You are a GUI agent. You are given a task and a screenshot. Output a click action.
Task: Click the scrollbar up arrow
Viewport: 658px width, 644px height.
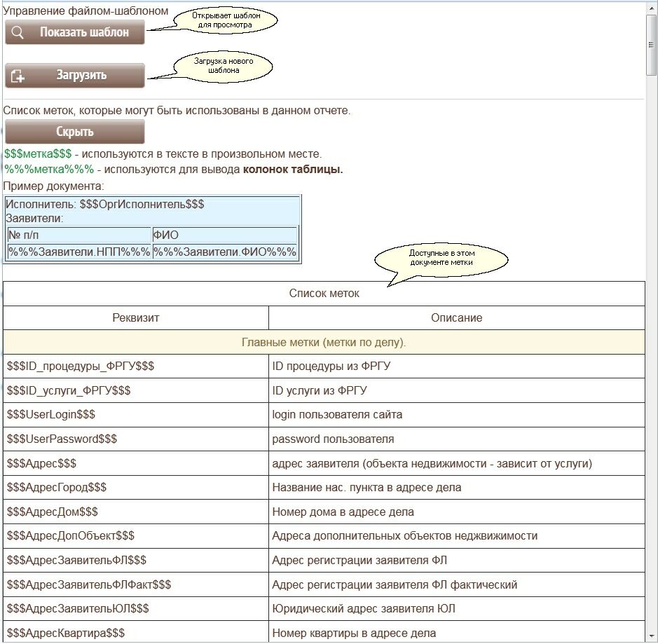coord(651,7)
